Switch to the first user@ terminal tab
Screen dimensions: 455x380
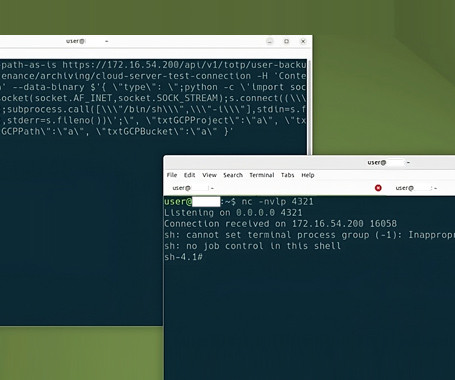193,188
